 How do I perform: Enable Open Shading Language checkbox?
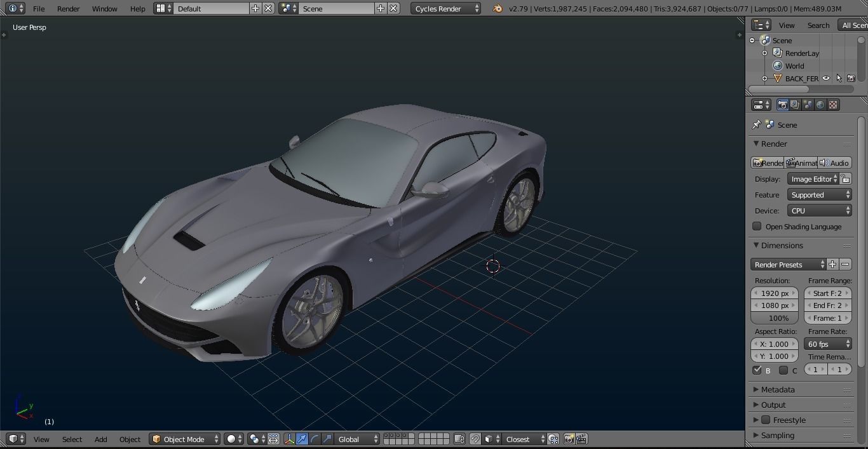tap(757, 226)
